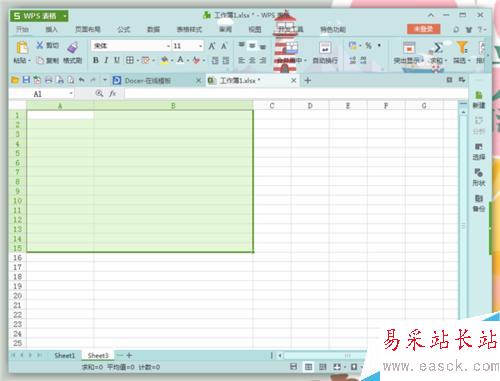Image resolution: width=500 pixels, height=381 pixels.
Task: Switch to the Sheet1 tab
Action: [65, 355]
